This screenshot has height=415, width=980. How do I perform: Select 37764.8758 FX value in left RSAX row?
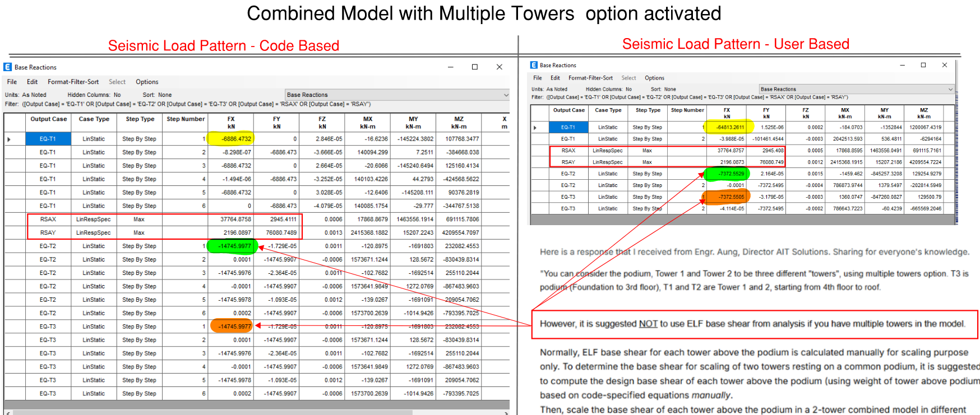coord(231,219)
